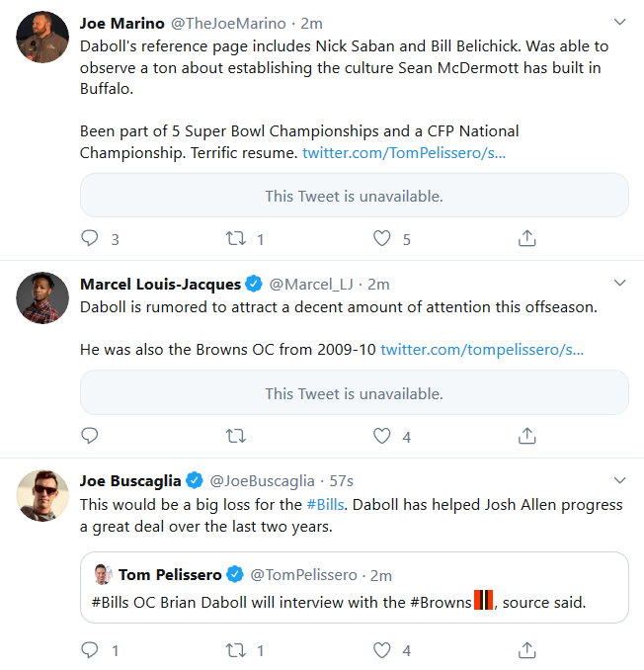Open the twitter.com/TomPelissero link in Marino's tweet
This screenshot has height=670, width=644.
pyautogui.click(x=404, y=153)
